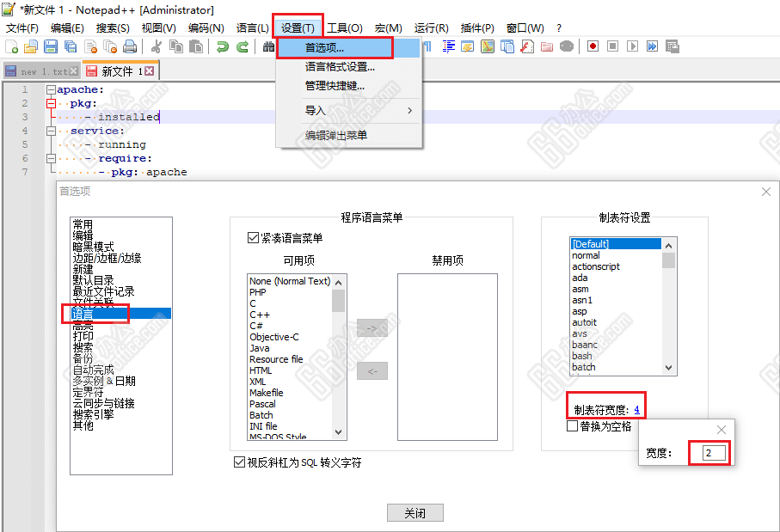
Task: Click the user defined language toolbar icon
Action: pos(468,46)
